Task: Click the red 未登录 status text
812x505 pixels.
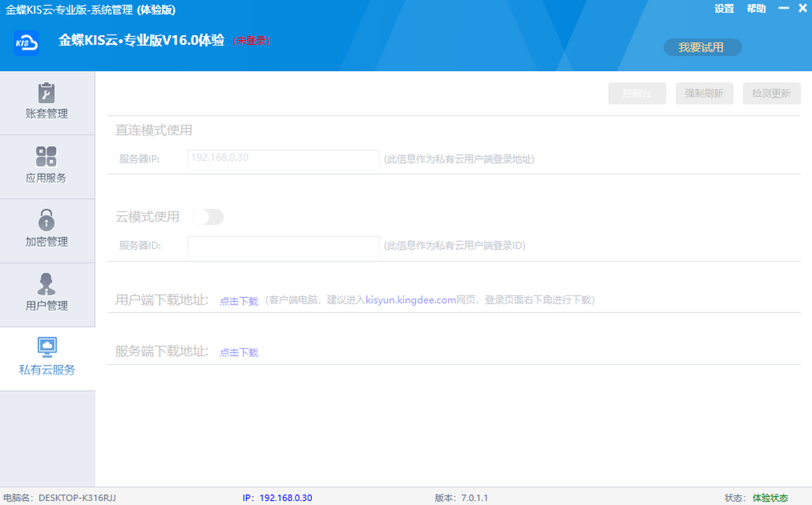Action: (252, 41)
